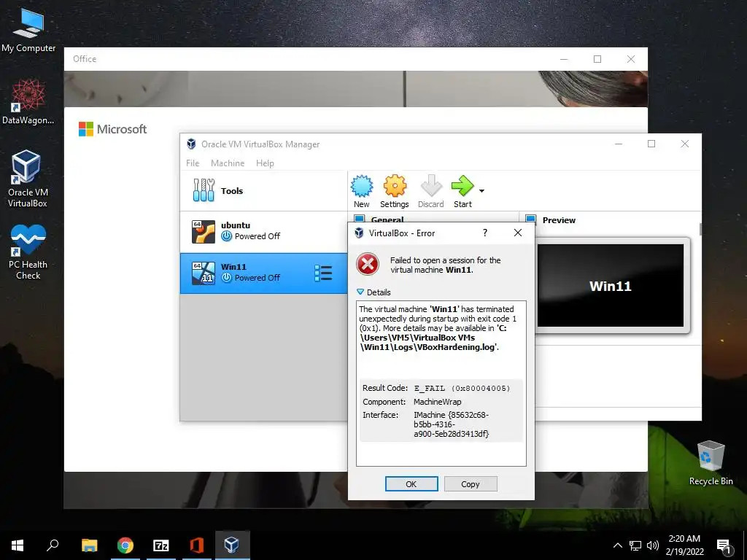
Task: Click the volume speaker tray icon
Action: [x=653, y=545]
